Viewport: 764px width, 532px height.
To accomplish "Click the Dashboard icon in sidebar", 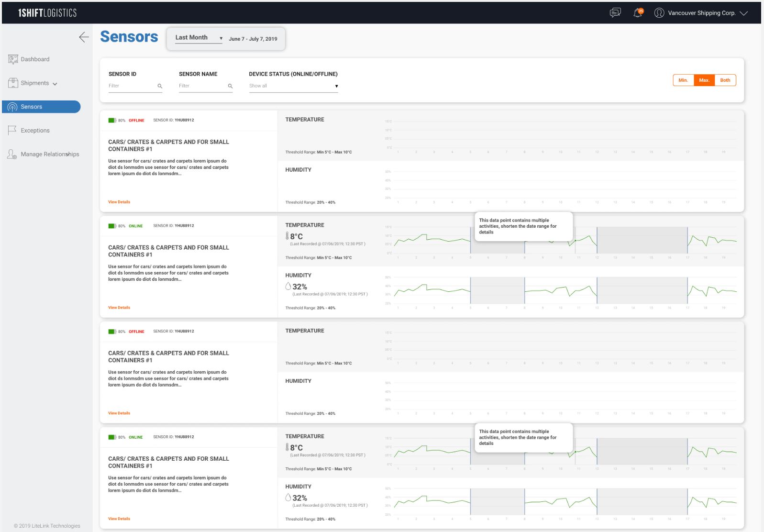I will tap(13, 59).
